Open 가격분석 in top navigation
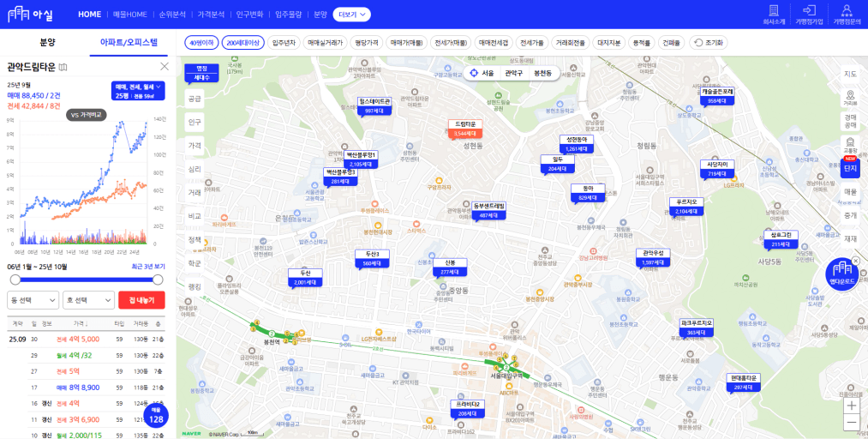868x439 pixels. coord(211,15)
